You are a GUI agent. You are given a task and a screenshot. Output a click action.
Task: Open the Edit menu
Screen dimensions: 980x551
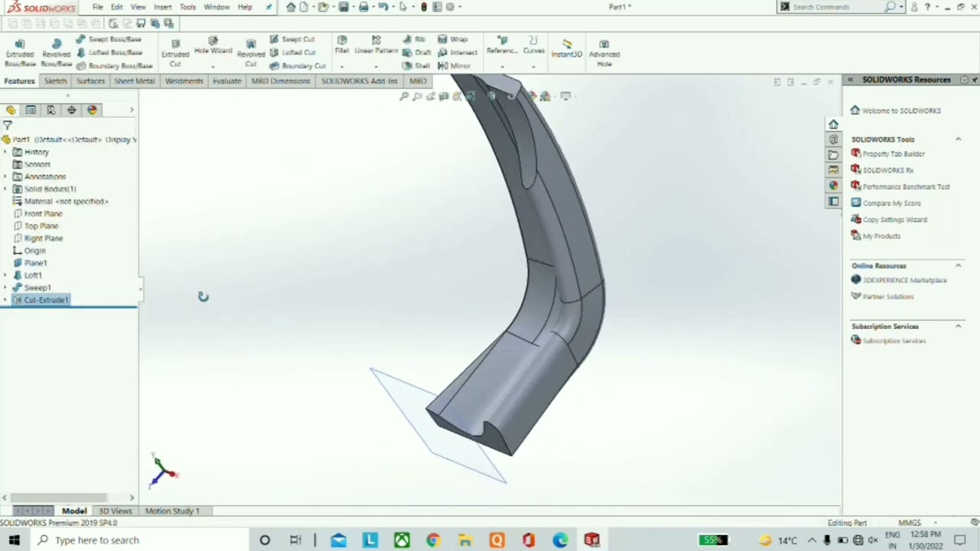point(116,7)
